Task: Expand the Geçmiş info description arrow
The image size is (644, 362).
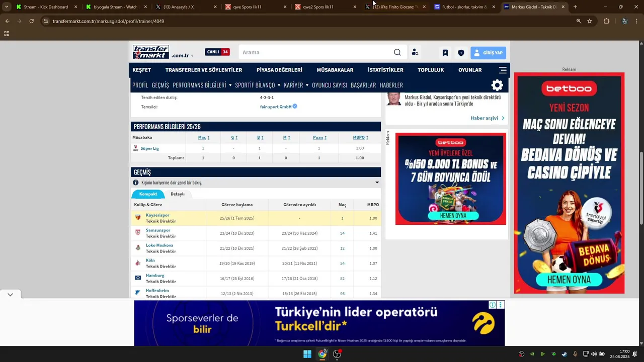Action: pos(377,183)
